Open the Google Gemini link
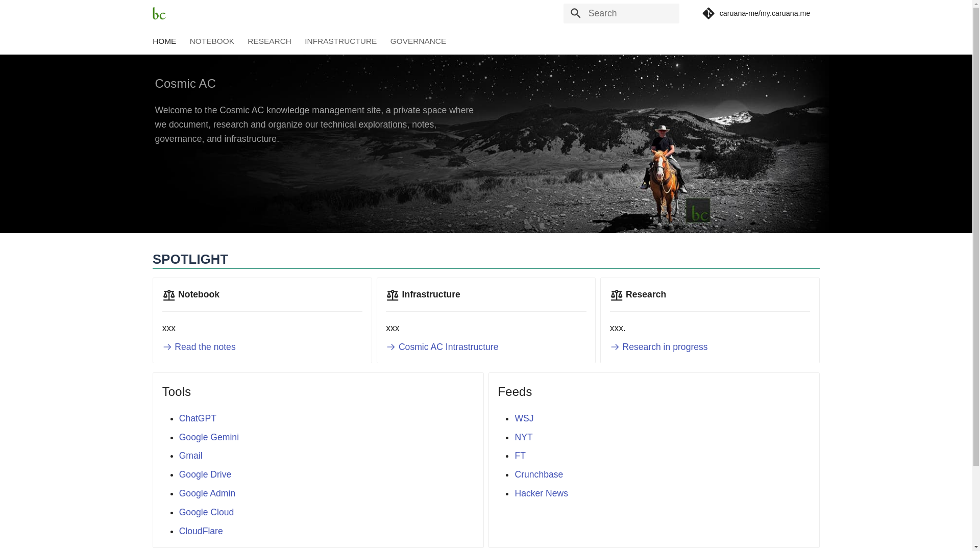 coord(208,437)
